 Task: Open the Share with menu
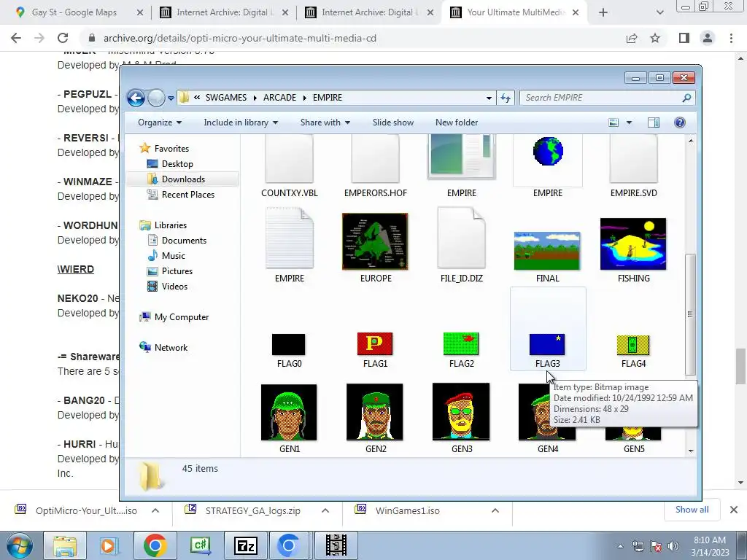(x=325, y=122)
